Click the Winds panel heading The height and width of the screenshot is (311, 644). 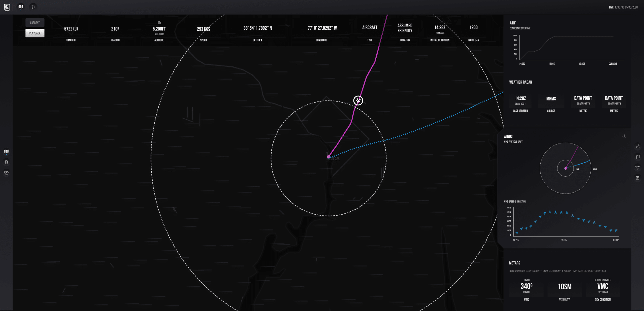(508, 136)
